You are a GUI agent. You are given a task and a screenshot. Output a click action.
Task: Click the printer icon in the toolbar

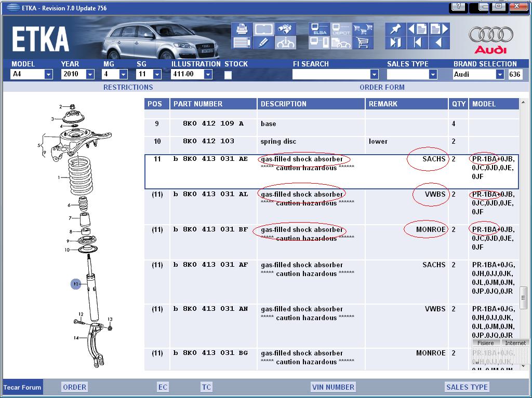[x=241, y=29]
